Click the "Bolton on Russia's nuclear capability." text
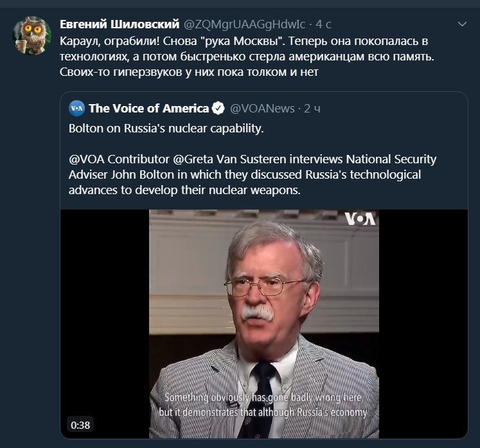 166,128
